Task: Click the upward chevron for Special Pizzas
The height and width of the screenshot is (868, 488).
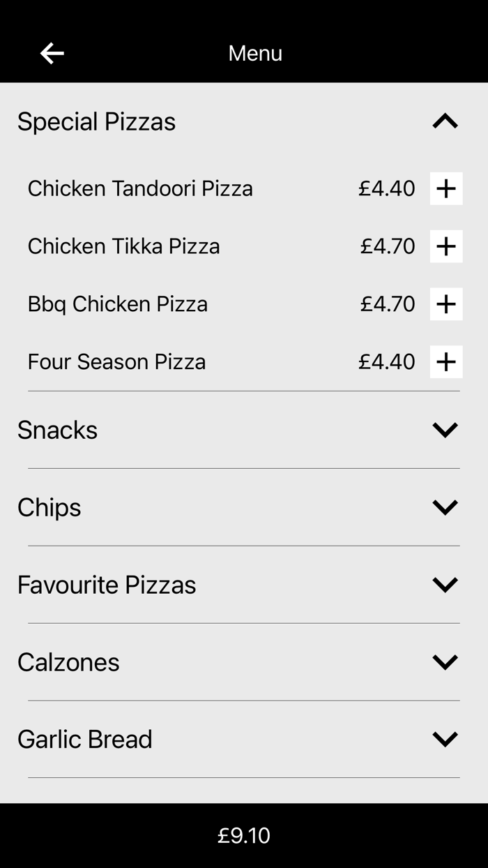Action: coord(445,120)
